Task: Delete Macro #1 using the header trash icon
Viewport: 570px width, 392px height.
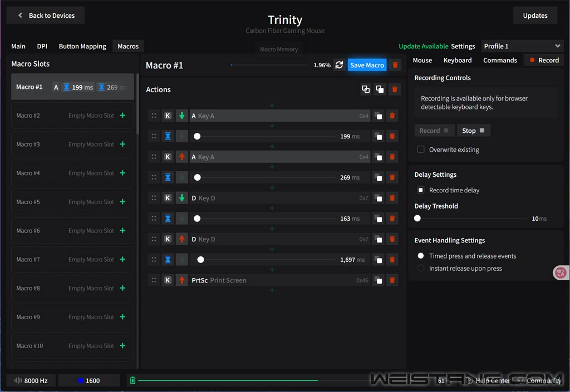Action: 395,65
